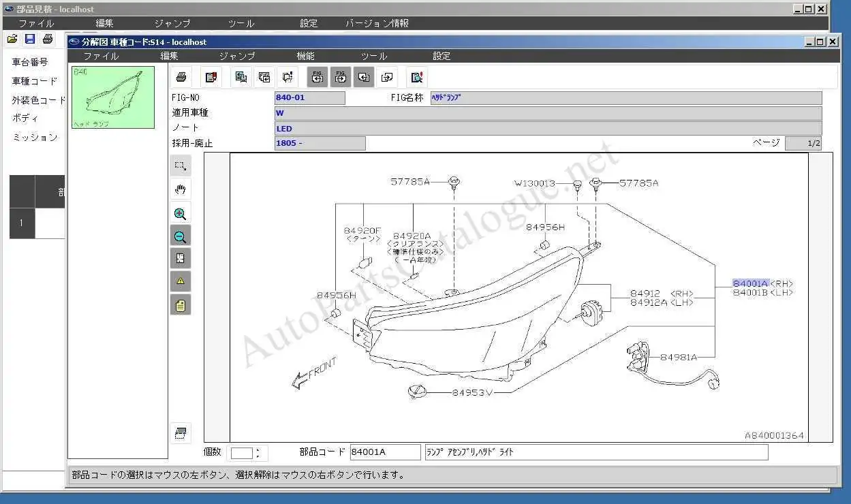
Task: Select the 840 headlamp thumbnail
Action: (113, 97)
